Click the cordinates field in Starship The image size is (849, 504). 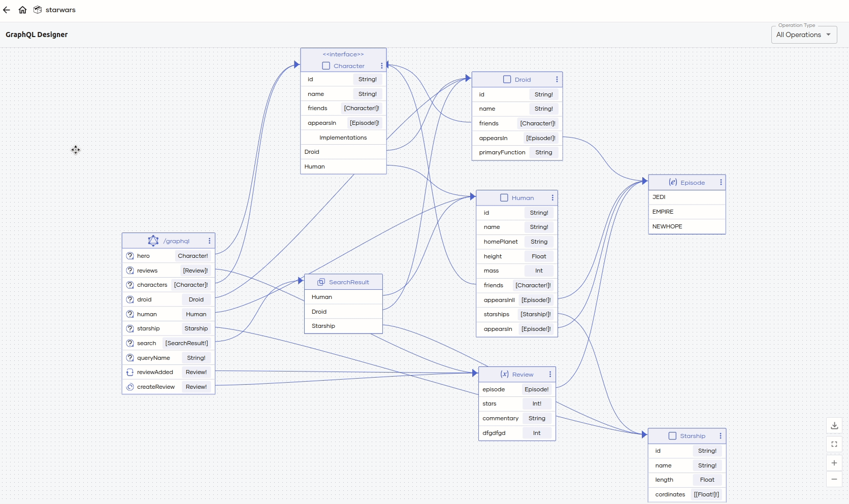pos(687,494)
